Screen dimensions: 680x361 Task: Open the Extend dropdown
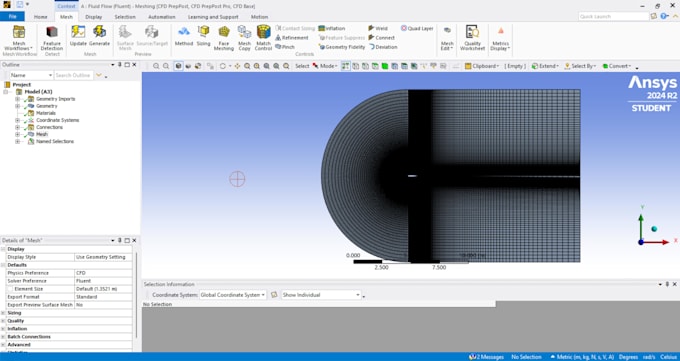tap(545, 66)
